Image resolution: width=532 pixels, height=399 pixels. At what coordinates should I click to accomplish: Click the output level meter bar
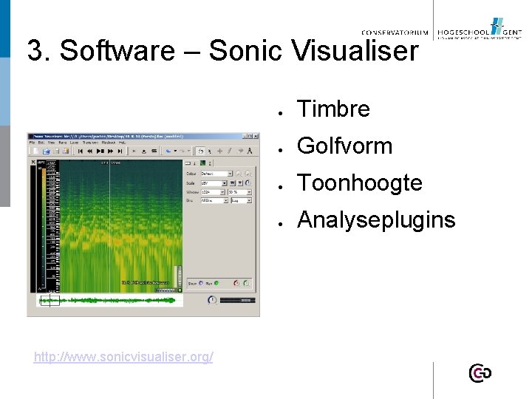coord(237,300)
